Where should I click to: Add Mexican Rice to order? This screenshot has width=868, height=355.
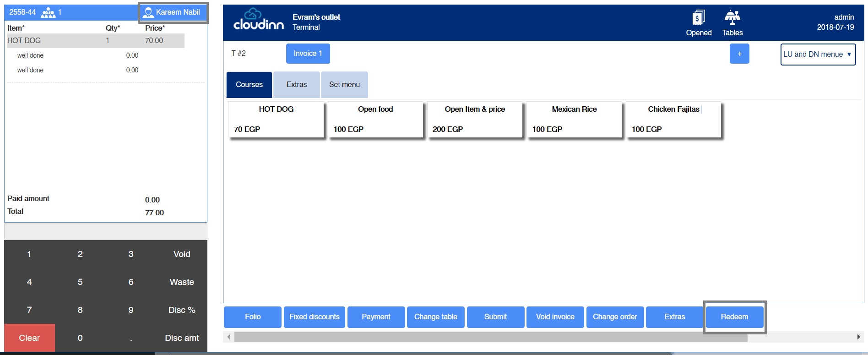tap(574, 119)
